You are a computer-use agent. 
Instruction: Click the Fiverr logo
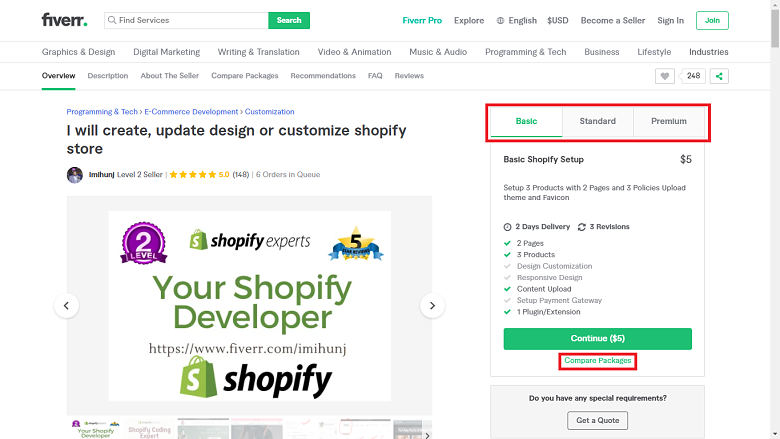[64, 20]
